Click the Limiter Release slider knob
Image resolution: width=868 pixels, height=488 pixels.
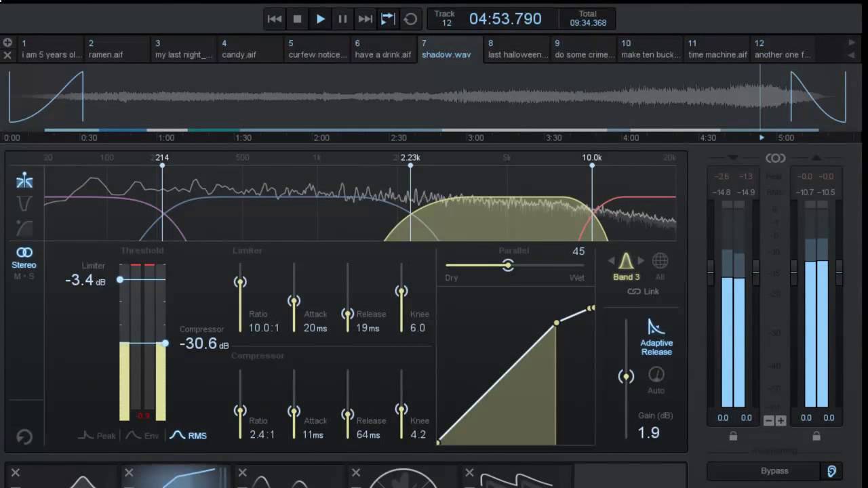(x=347, y=314)
